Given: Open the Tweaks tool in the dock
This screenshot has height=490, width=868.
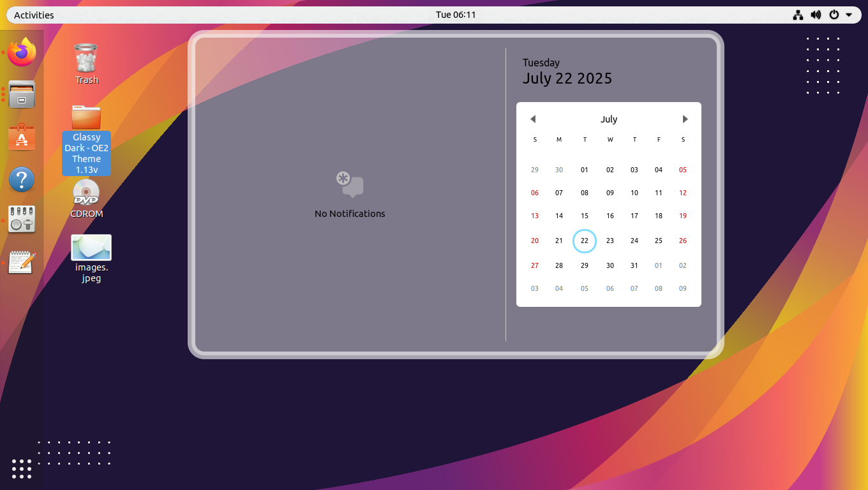Looking at the screenshot, I should [x=22, y=219].
